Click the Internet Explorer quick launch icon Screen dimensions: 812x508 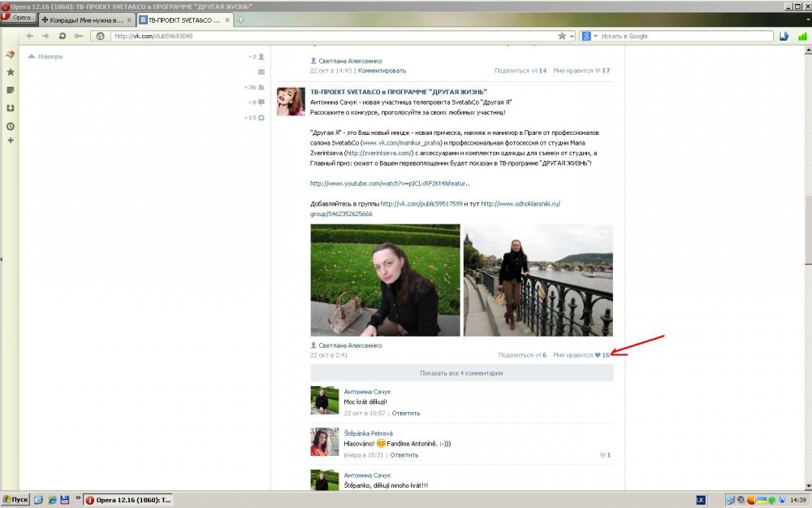(x=52, y=500)
